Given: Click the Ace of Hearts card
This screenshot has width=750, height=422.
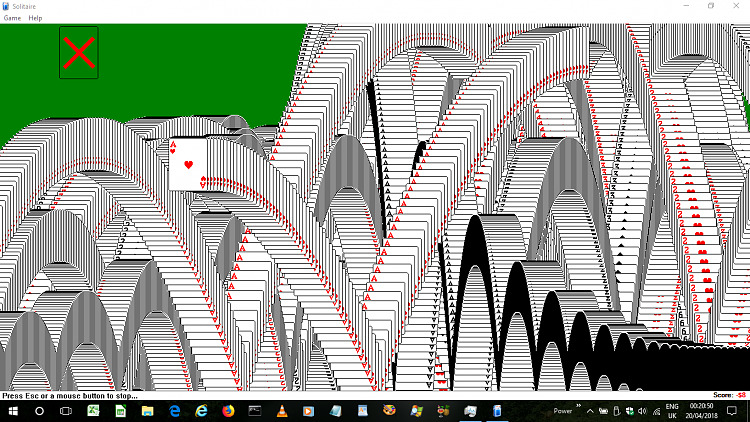Looking at the screenshot, I should pos(188,165).
